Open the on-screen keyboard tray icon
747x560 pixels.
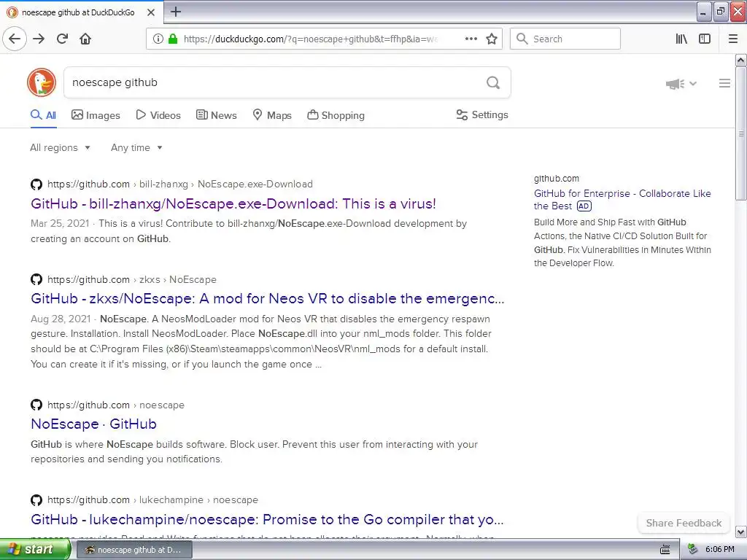tap(665, 550)
